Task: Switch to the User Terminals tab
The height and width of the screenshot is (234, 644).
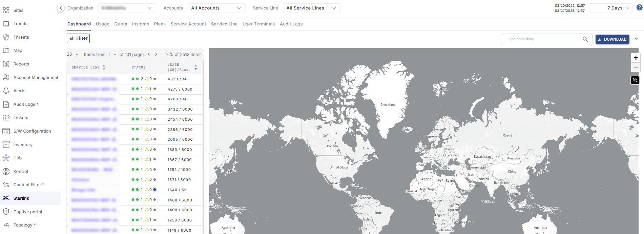Action: pos(258,24)
